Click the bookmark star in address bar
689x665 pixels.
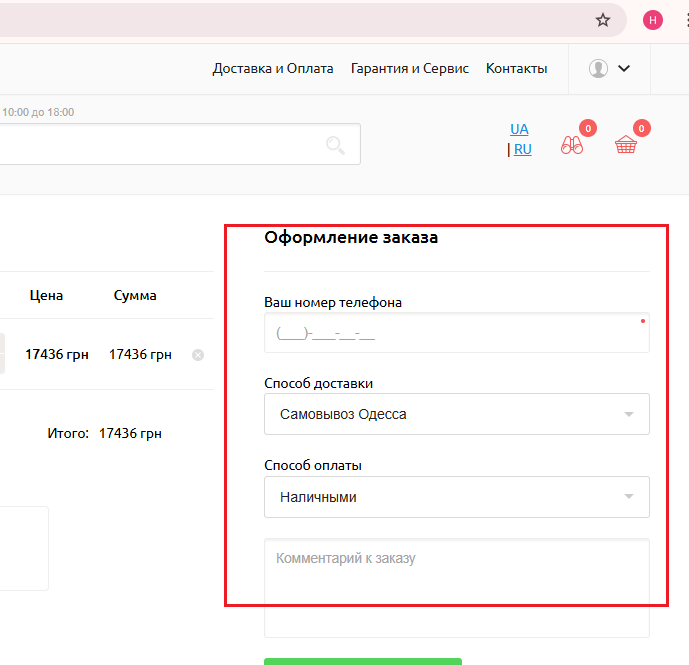tap(603, 20)
